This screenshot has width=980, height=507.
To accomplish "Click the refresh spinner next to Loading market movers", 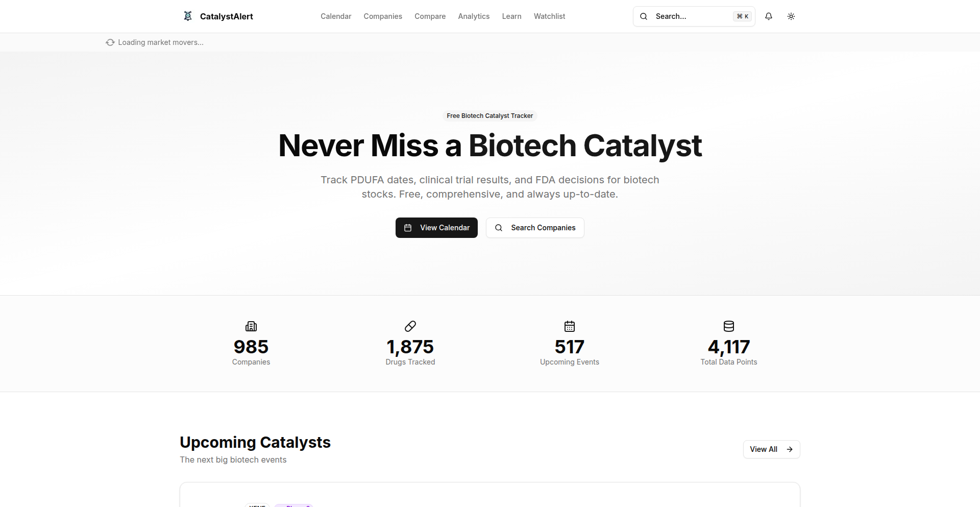I will pos(110,42).
